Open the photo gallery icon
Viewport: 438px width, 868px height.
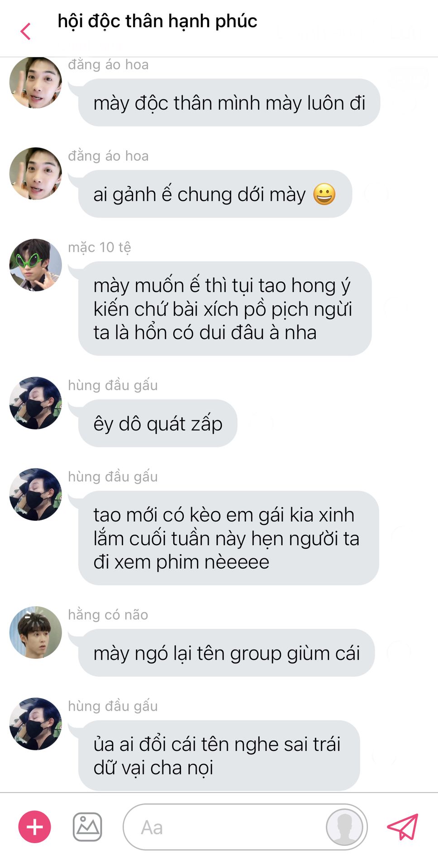87,827
